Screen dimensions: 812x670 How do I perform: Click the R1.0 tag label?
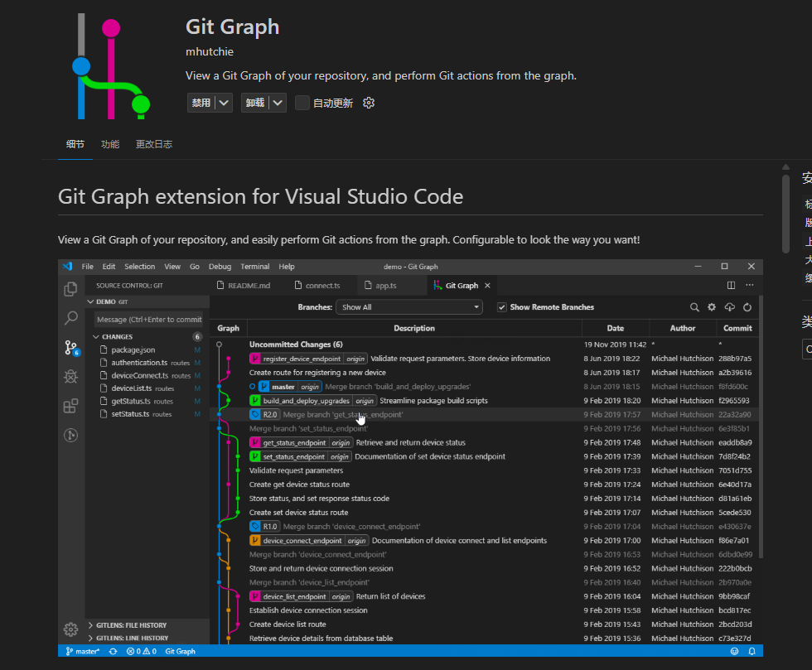click(264, 526)
